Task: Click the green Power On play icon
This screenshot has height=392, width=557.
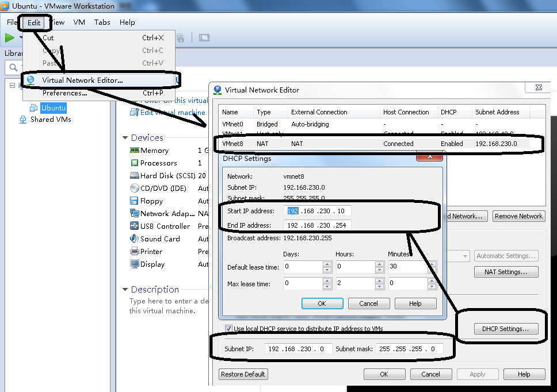Action: click(9, 38)
